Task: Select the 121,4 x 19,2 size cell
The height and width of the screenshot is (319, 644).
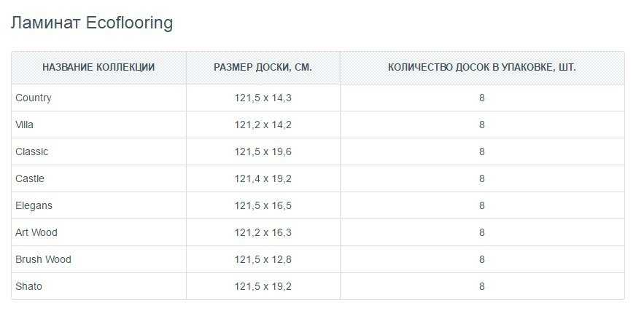Action: point(263,178)
